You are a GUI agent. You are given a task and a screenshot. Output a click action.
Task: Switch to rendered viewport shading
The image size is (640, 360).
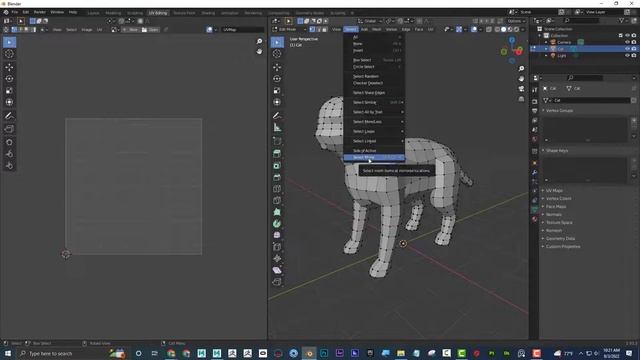(x=516, y=29)
